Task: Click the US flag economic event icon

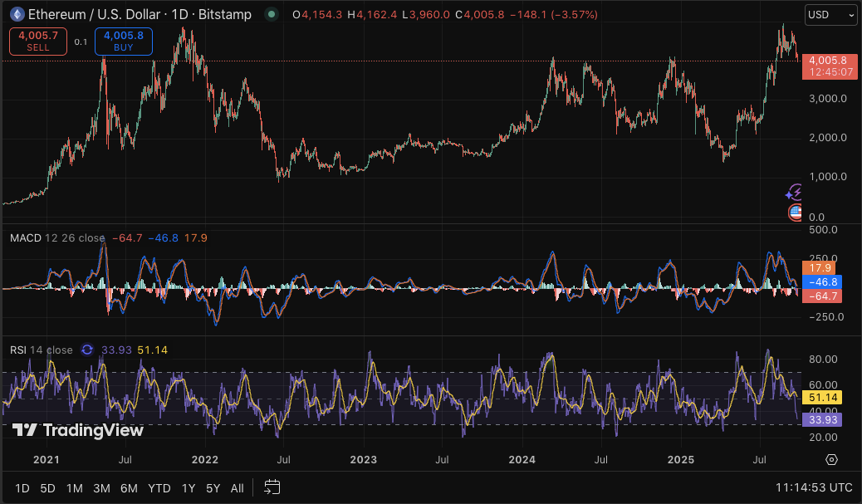Action: point(796,213)
